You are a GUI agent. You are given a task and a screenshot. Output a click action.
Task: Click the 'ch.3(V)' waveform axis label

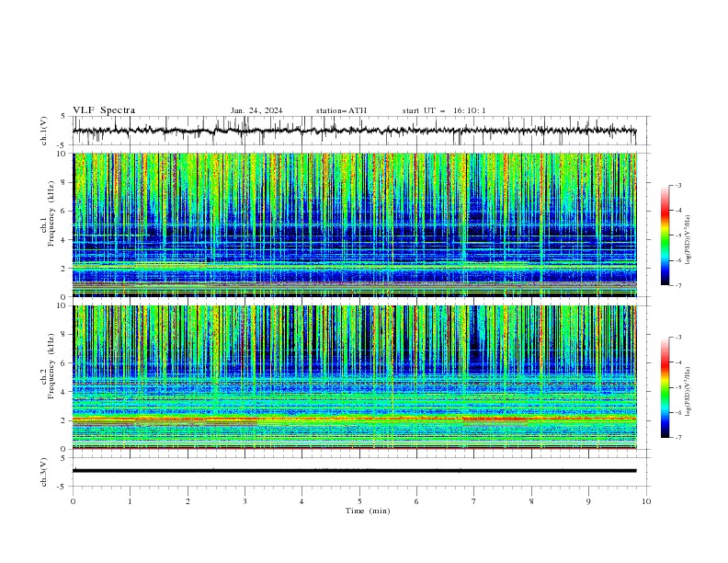click(44, 472)
